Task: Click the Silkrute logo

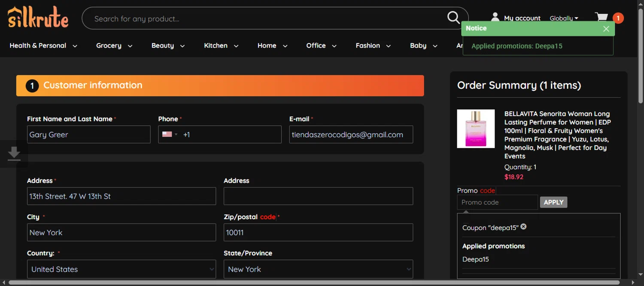Action: pyautogui.click(x=38, y=18)
